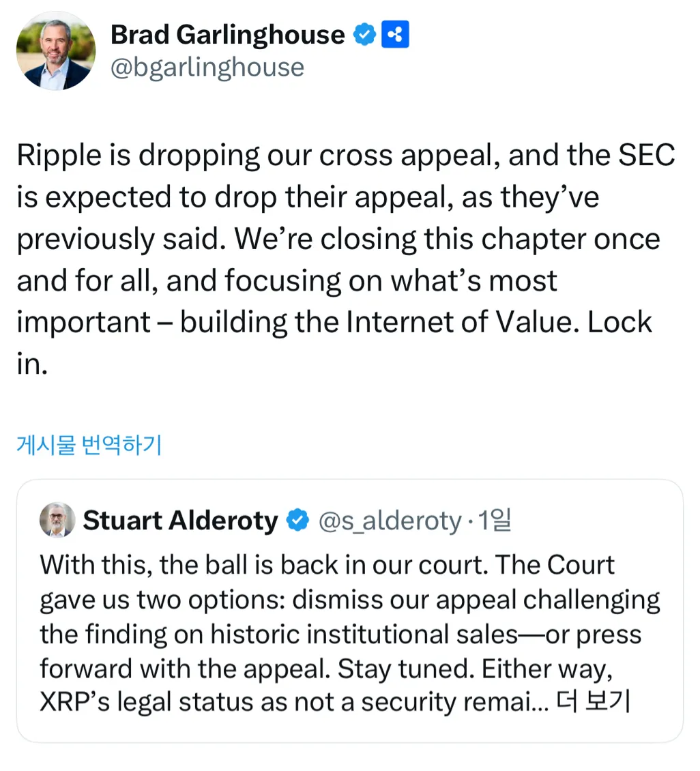Click the 'Lock in.' ending of the tweet
Viewport: 700px width, 771px height.
pos(619,322)
